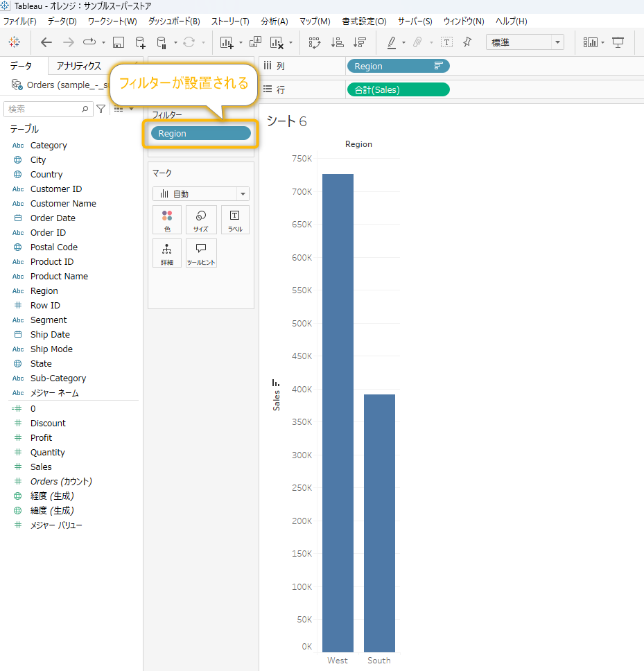Viewport: 644px width, 671px height.
Task: Click the Label button in Marks card
Action: coord(235,220)
